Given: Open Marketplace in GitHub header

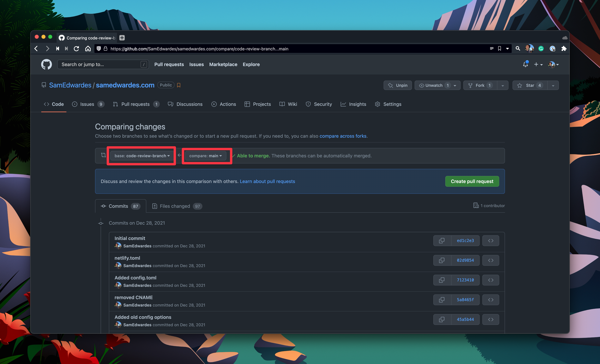Looking at the screenshot, I should click(223, 65).
